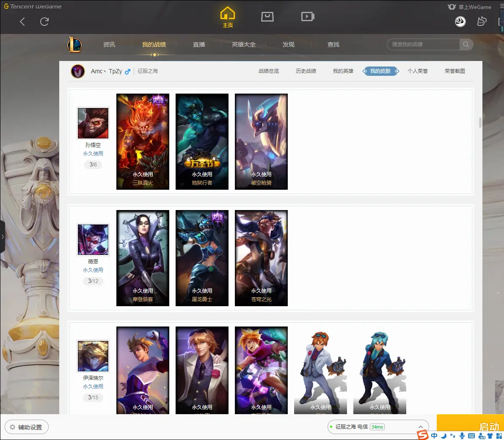Select the 孙悟空 hero portrait
Image resolution: width=504 pixels, height=440 pixels.
pyautogui.click(x=93, y=123)
